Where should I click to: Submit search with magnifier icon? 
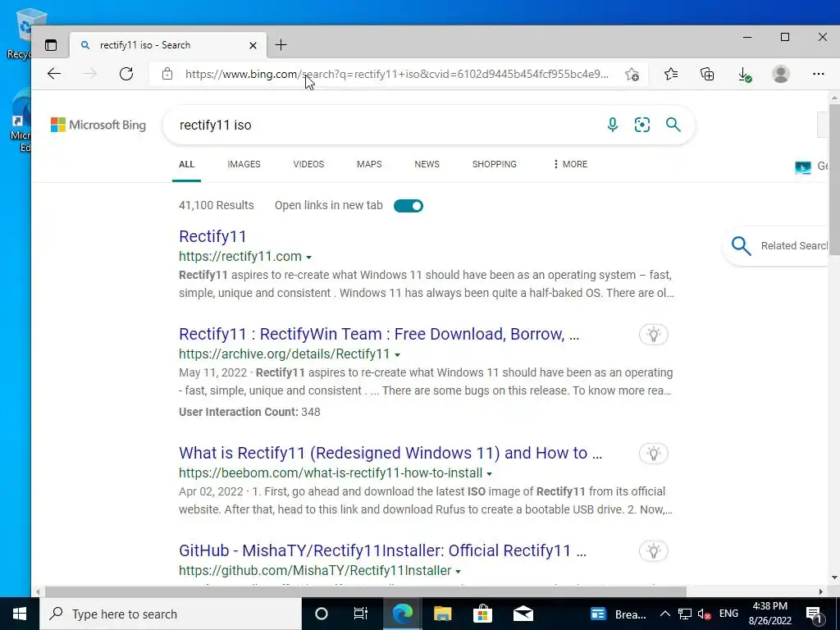click(673, 125)
